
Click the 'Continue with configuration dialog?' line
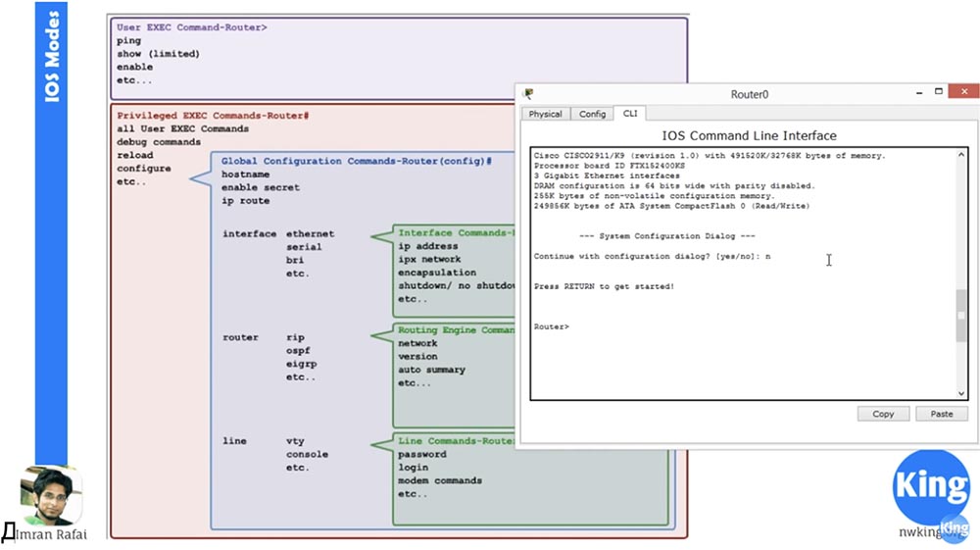pos(652,256)
